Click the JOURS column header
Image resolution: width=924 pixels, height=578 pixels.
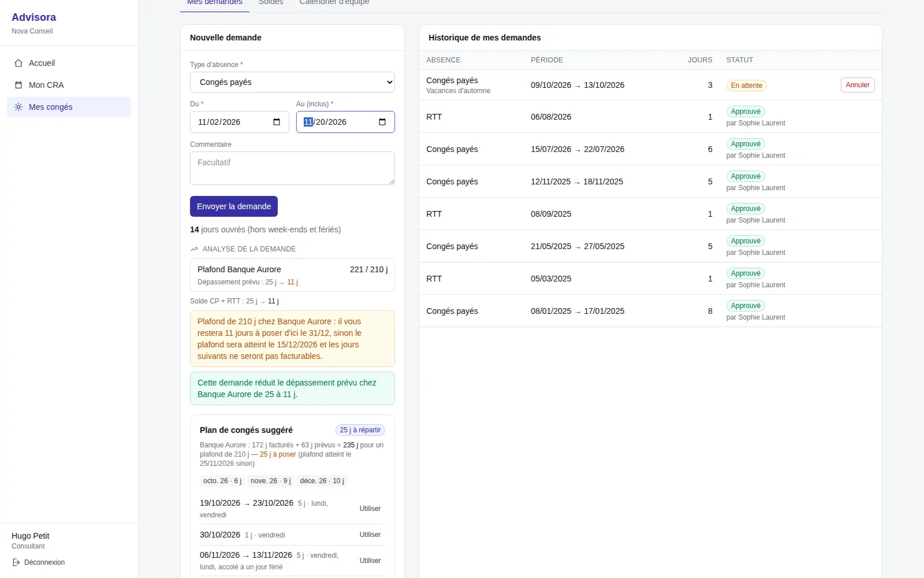click(700, 60)
